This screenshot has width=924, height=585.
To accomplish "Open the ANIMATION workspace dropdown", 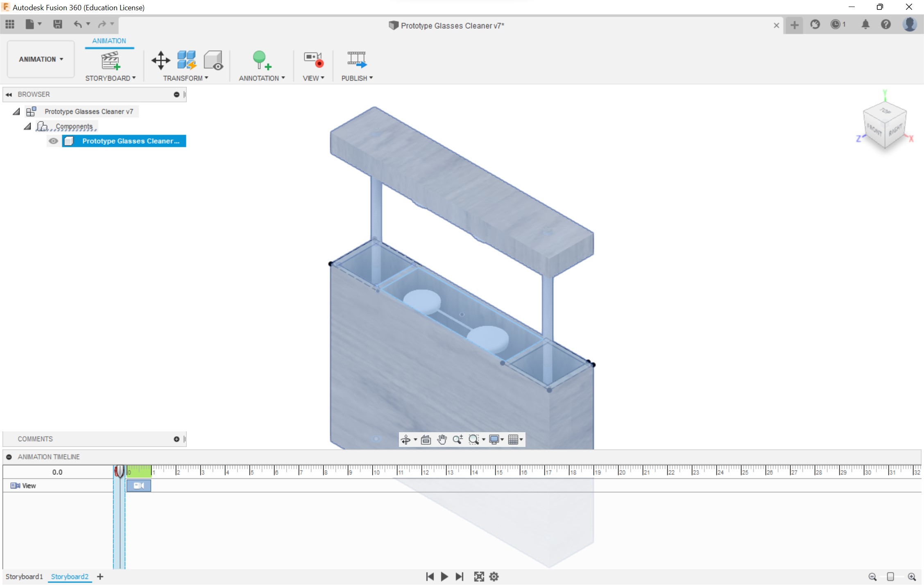I will click(41, 59).
